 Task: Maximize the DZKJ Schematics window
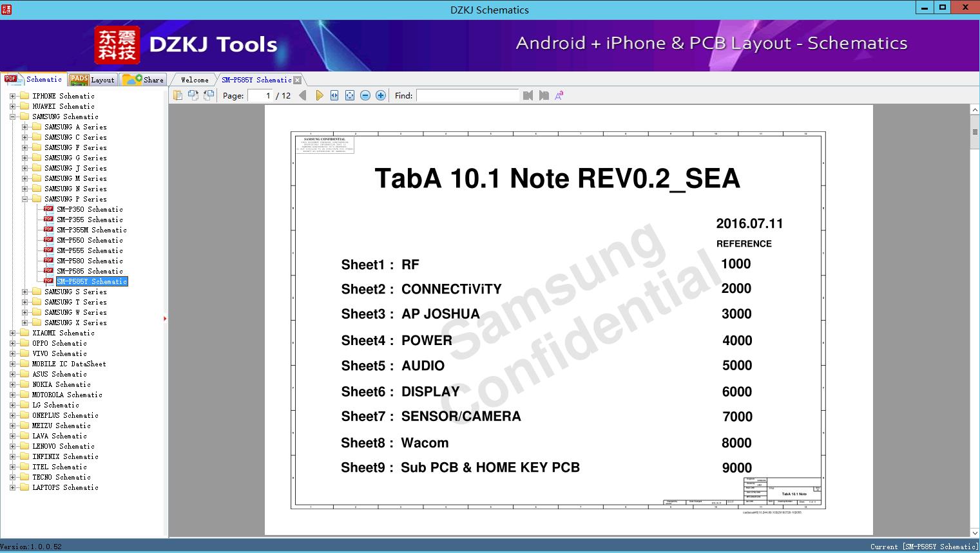point(943,8)
